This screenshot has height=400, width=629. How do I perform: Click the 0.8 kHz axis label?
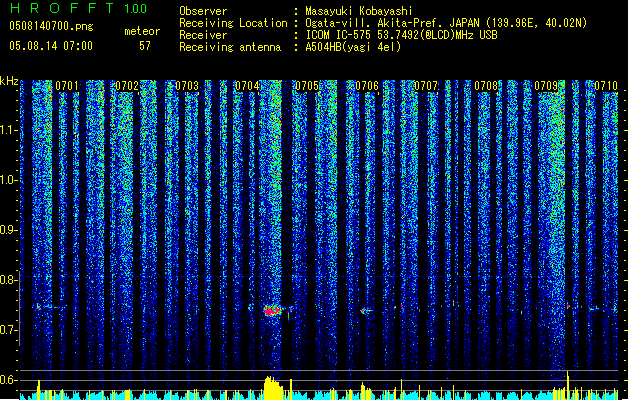click(x=9, y=280)
